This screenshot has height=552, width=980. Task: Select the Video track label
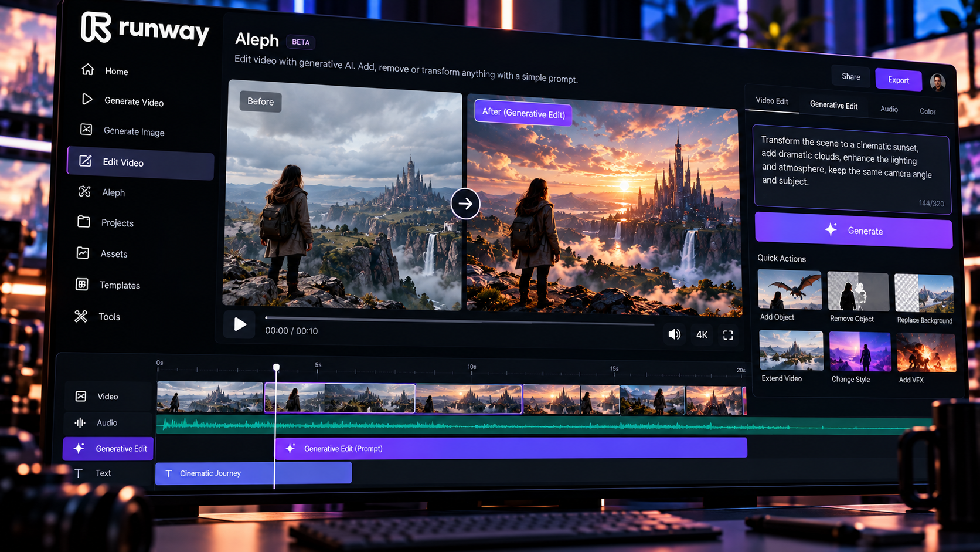[107, 396]
